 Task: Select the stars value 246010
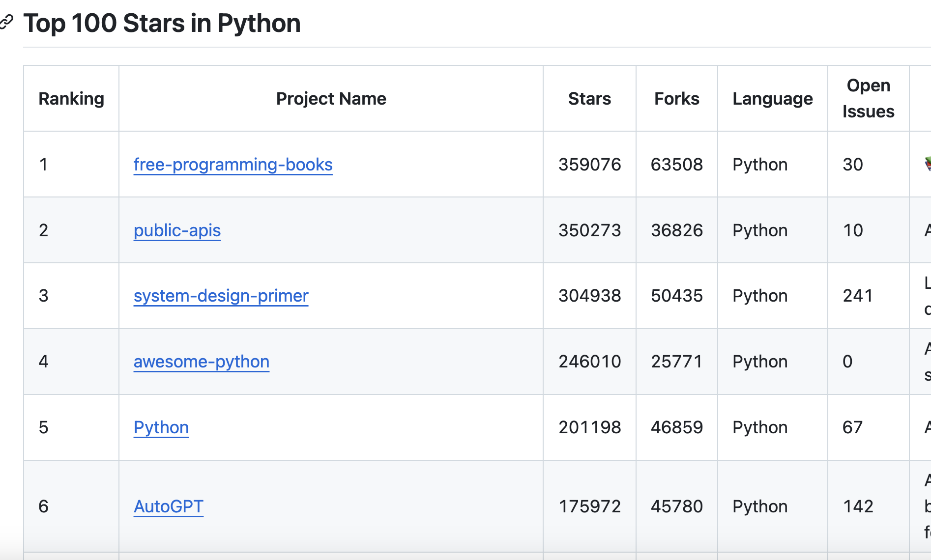click(x=589, y=362)
